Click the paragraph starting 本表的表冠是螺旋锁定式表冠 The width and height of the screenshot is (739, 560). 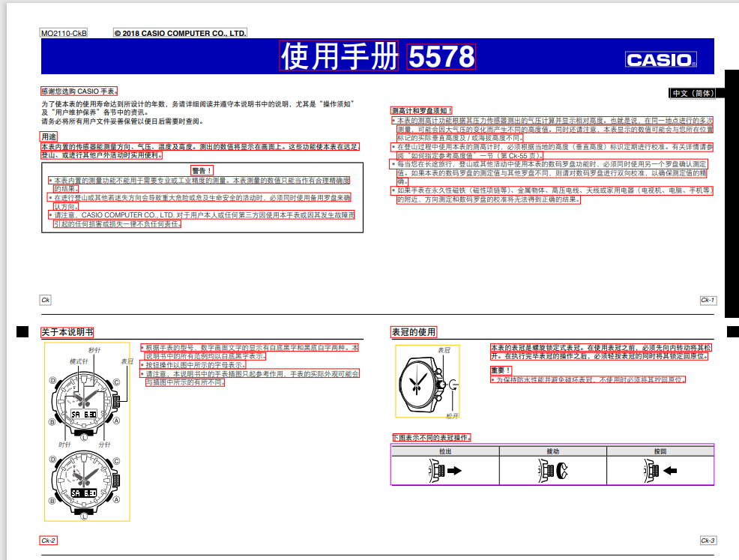click(601, 352)
